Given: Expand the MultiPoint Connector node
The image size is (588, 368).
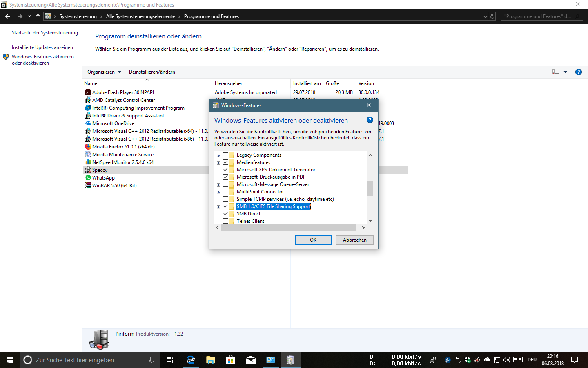Looking at the screenshot, I should click(218, 192).
